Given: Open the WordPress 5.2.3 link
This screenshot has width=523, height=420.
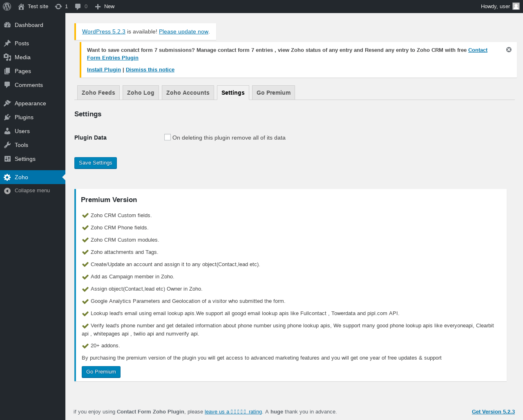Looking at the screenshot, I should pos(104,31).
